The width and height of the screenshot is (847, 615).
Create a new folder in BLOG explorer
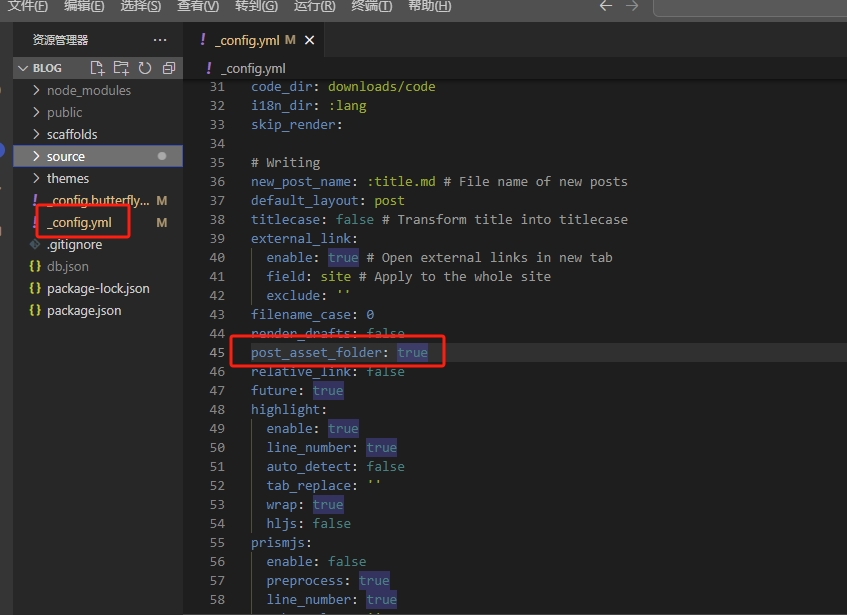(121, 68)
